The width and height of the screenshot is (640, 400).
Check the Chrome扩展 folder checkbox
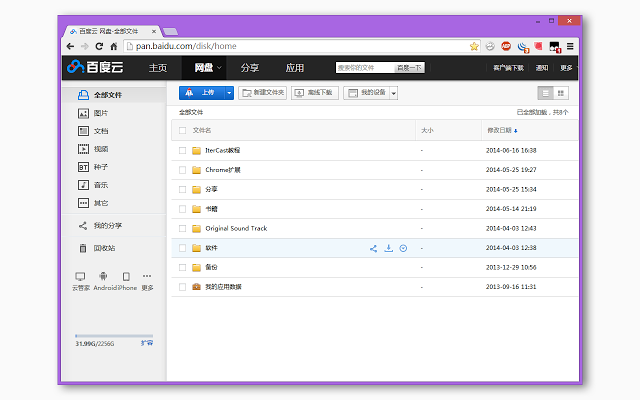click(182, 170)
